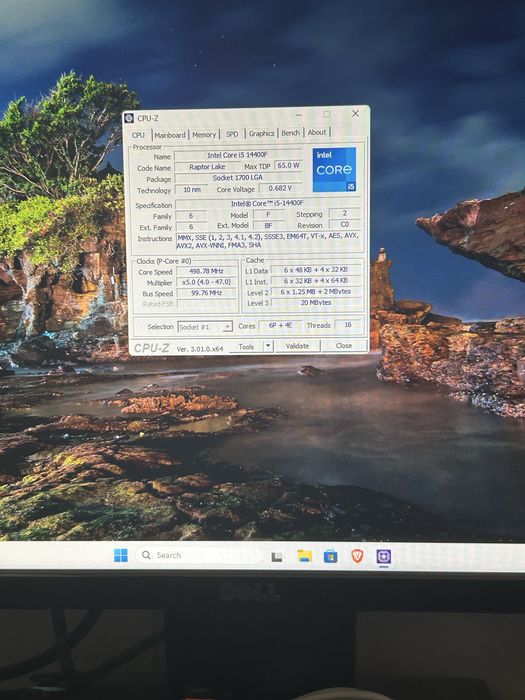Click the multiplier value "x5.0 (4.0 - 47.0)"
The width and height of the screenshot is (525, 700).
[206, 282]
